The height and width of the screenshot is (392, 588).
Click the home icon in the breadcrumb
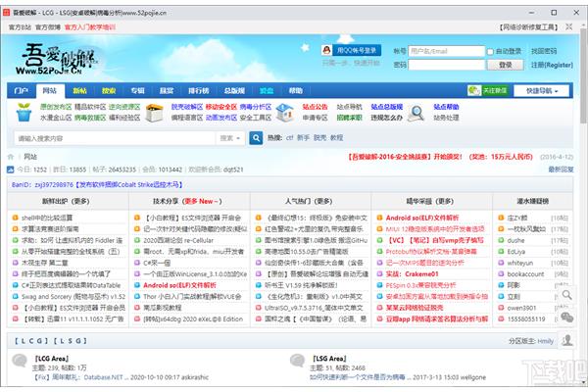tap(11, 157)
